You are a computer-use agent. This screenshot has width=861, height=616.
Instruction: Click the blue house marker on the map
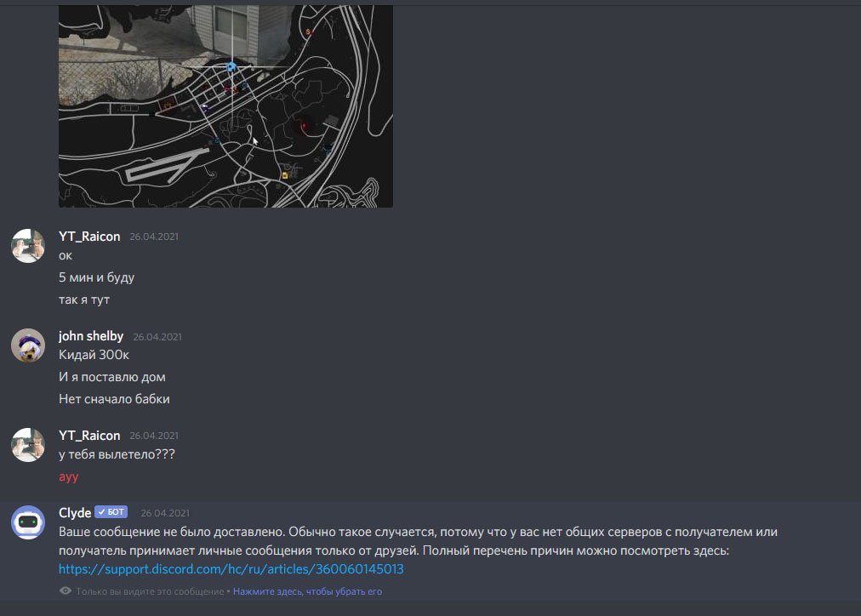(x=231, y=67)
